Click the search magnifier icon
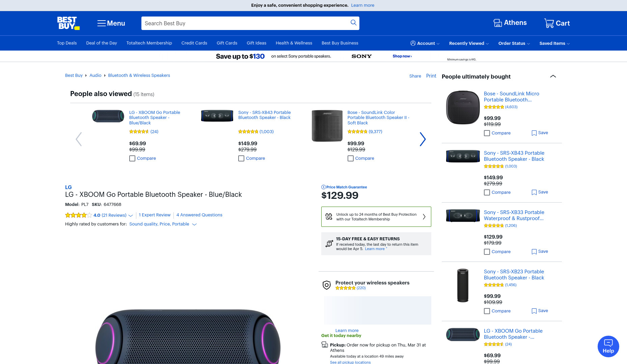The image size is (627, 364). point(353,23)
